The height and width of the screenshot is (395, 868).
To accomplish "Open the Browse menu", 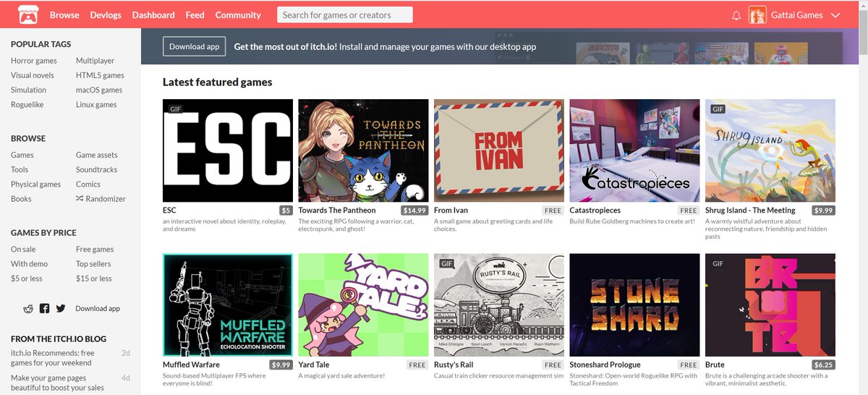I will 64,14.
